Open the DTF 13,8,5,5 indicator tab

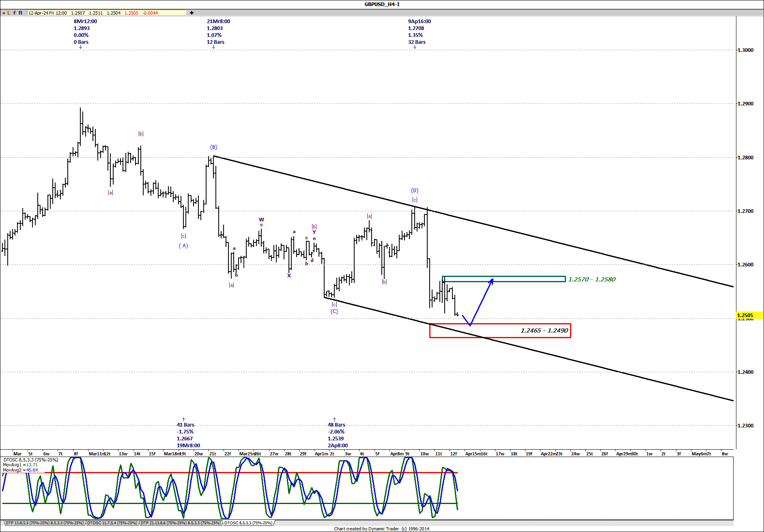click(44, 523)
